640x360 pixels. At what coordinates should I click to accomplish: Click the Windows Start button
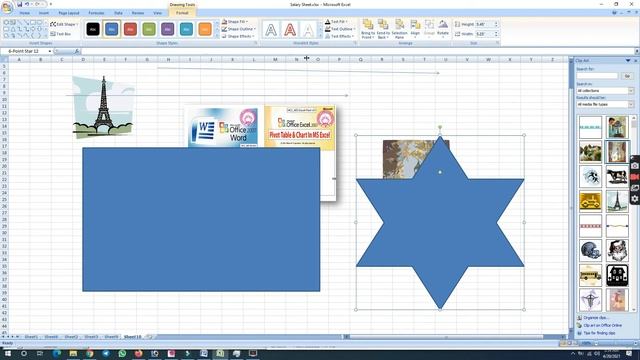click(x=7, y=353)
